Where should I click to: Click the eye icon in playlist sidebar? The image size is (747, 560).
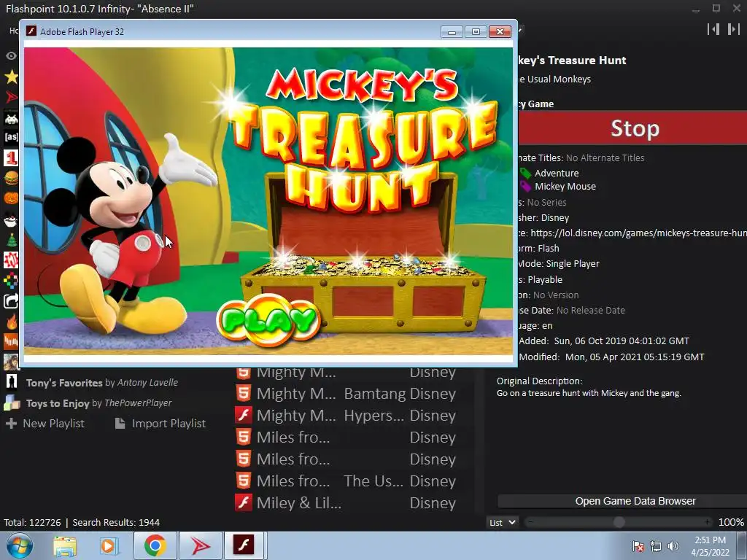point(11,56)
